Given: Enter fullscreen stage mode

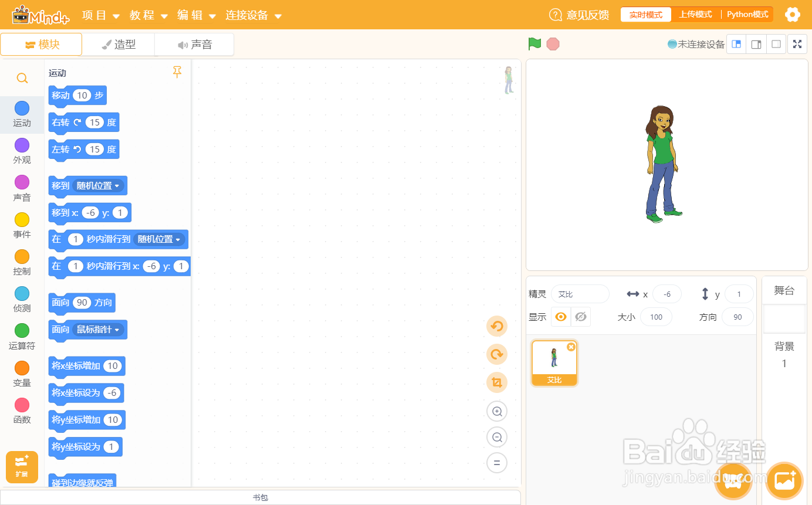Looking at the screenshot, I should coord(797,44).
